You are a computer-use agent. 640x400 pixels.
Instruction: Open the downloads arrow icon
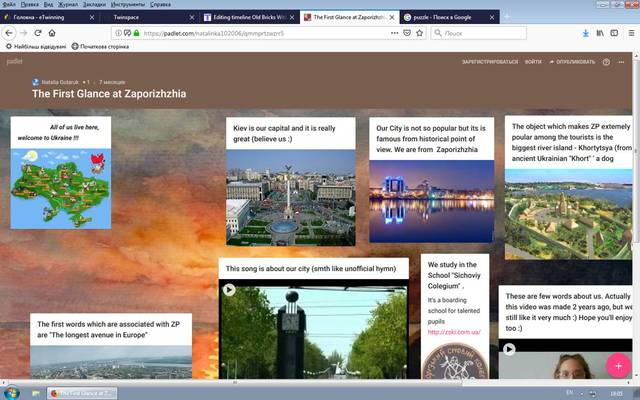coord(586,33)
